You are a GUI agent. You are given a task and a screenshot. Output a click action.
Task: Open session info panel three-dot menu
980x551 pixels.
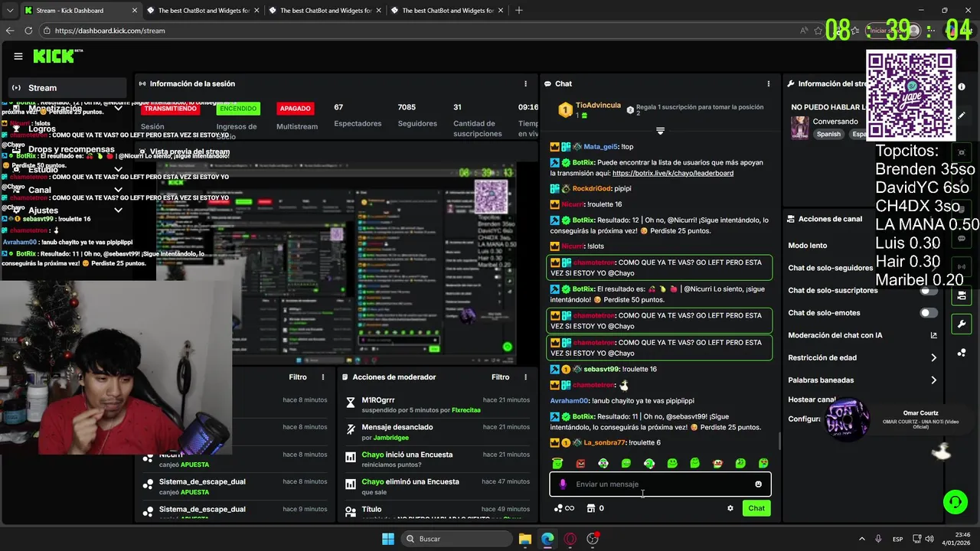coord(525,83)
